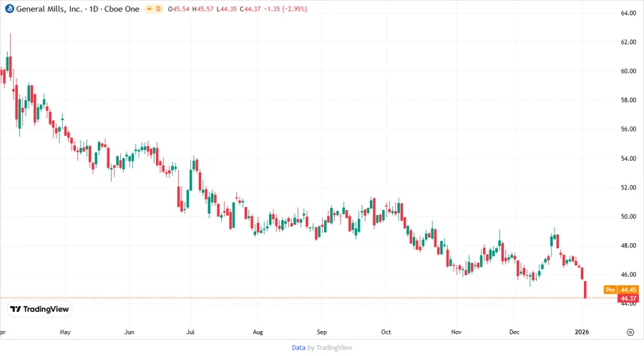
Task: Open the 'Data' link below chart
Action: click(x=298, y=347)
